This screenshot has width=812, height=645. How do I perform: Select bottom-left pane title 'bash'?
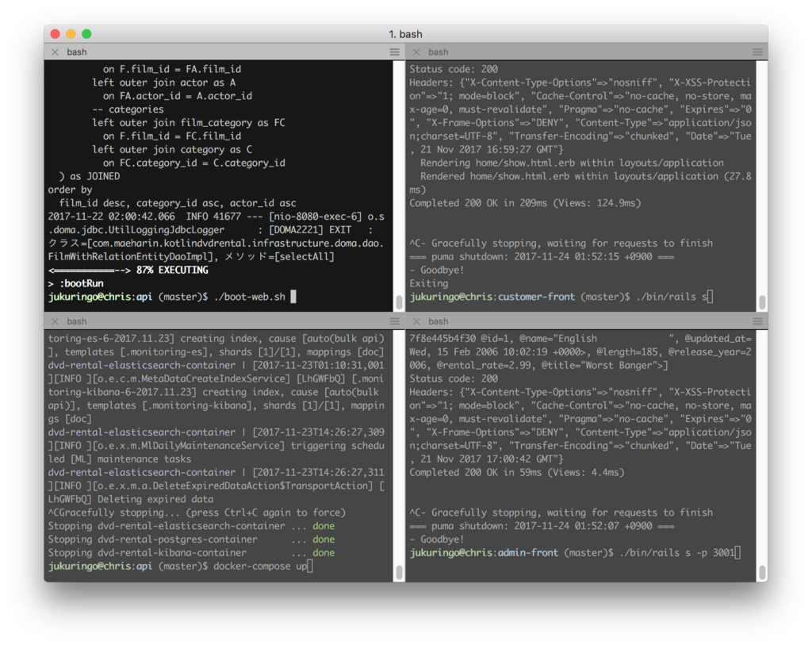(x=77, y=321)
